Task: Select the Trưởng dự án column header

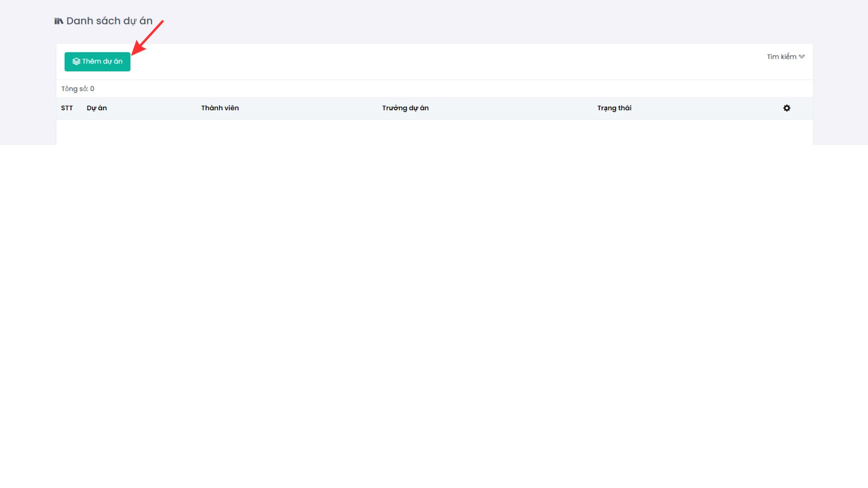Action: 405,108
